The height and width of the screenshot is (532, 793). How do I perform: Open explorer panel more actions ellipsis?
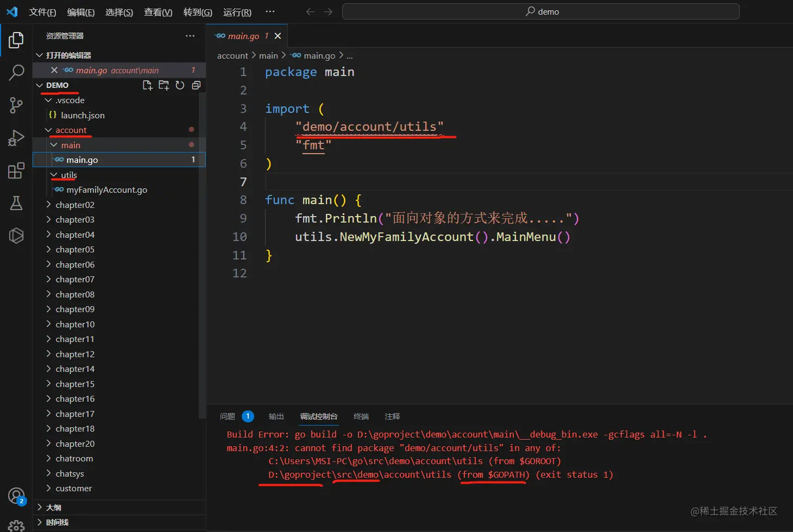190,36
